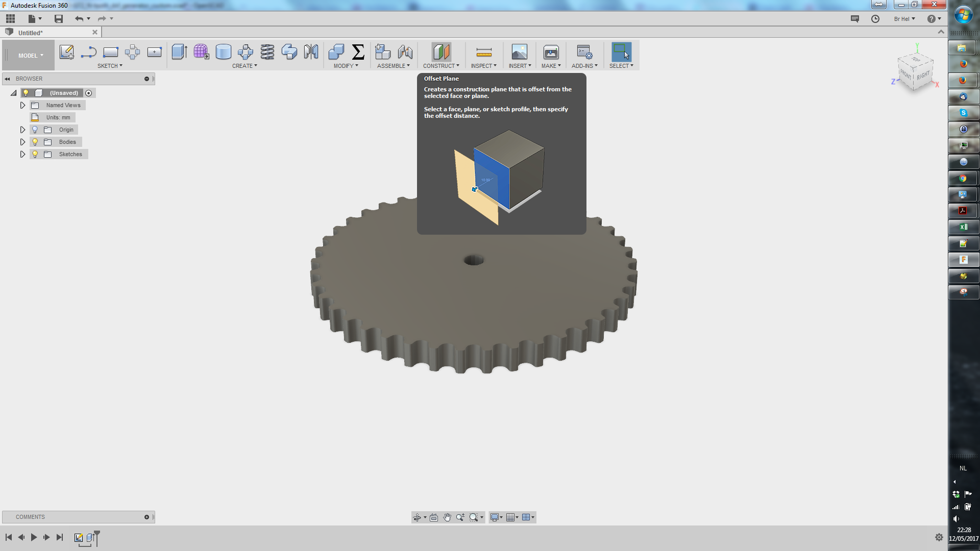Screen dimensions: 980x551
Task: Toggle the Comments panel expand dot
Action: [x=146, y=517]
